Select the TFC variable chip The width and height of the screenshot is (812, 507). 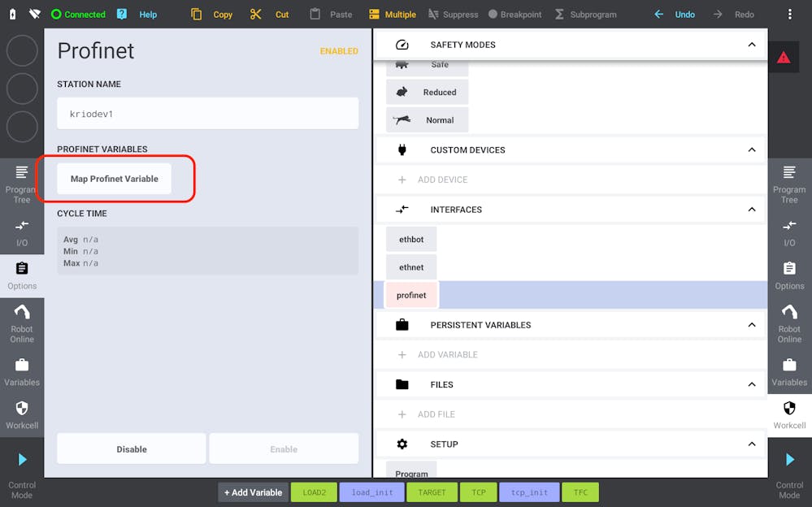click(580, 492)
